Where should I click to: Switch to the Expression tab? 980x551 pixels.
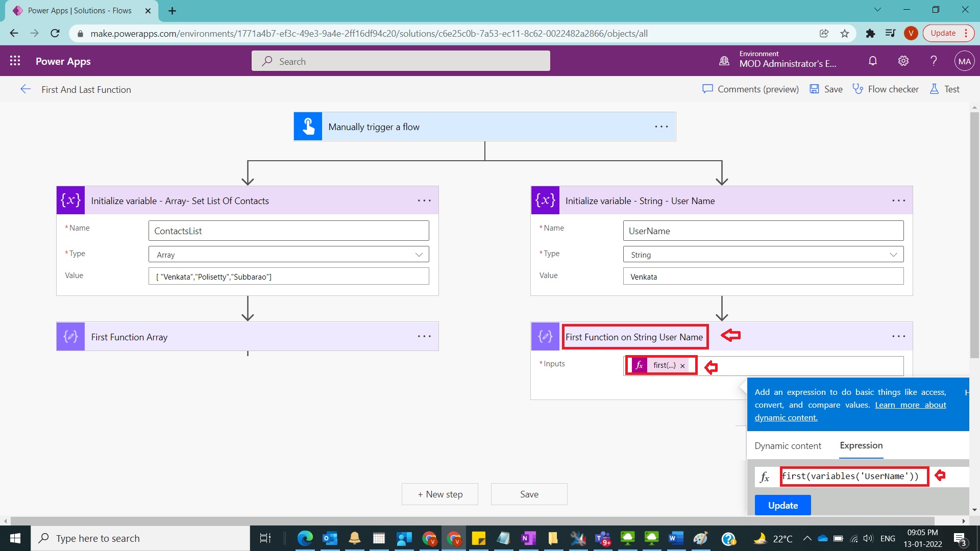(x=861, y=445)
